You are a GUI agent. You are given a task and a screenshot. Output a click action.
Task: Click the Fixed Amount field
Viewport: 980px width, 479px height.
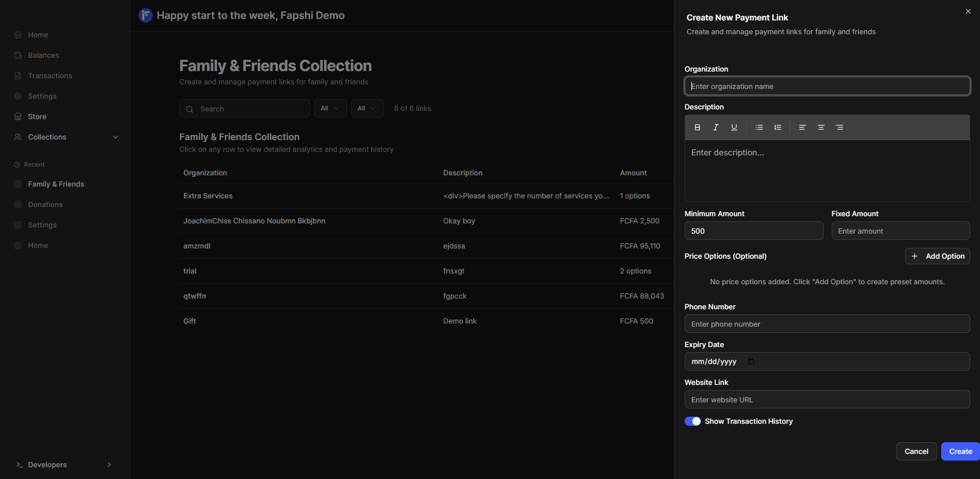900,231
